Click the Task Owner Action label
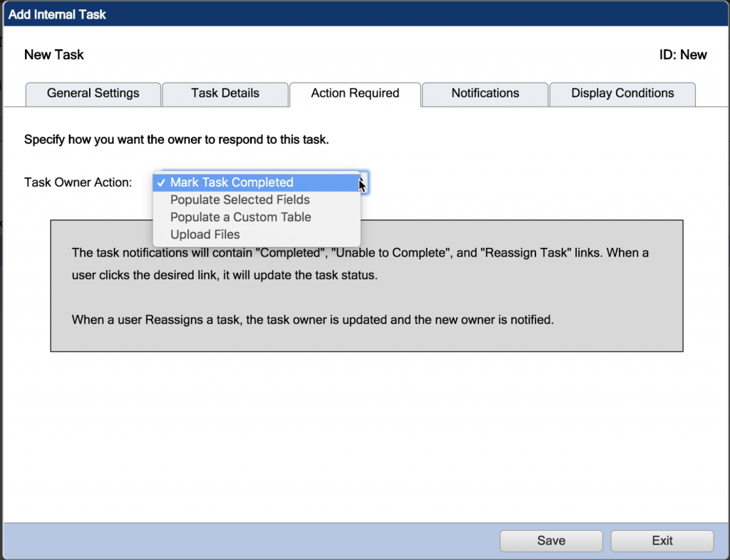730x560 pixels. [78, 182]
